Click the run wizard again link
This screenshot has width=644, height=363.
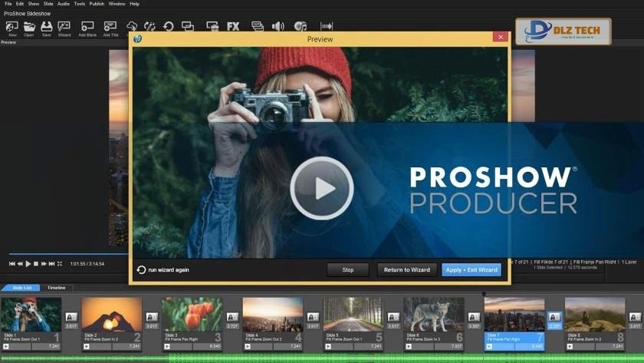tap(169, 270)
